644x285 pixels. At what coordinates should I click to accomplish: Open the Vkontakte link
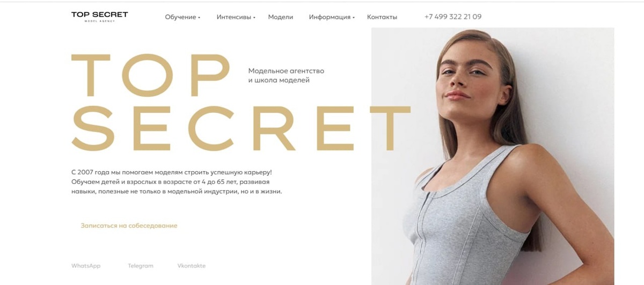(192, 266)
